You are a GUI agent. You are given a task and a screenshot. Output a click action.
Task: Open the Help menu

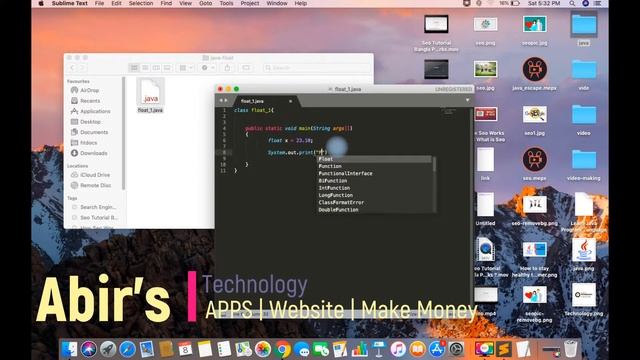pyautogui.click(x=301, y=3)
